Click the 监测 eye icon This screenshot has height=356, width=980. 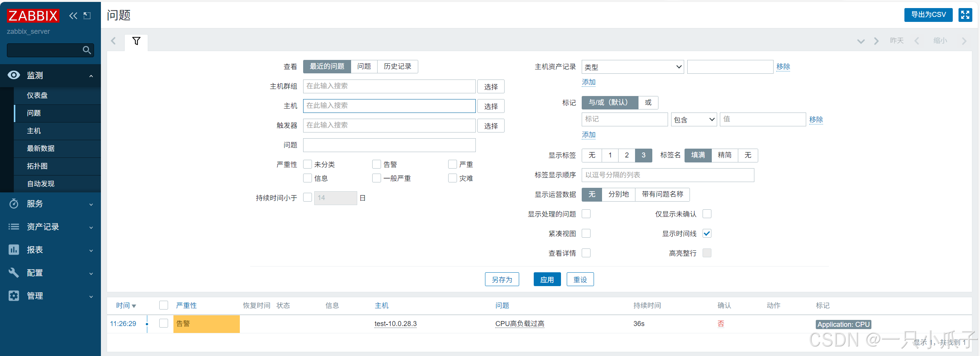click(14, 75)
